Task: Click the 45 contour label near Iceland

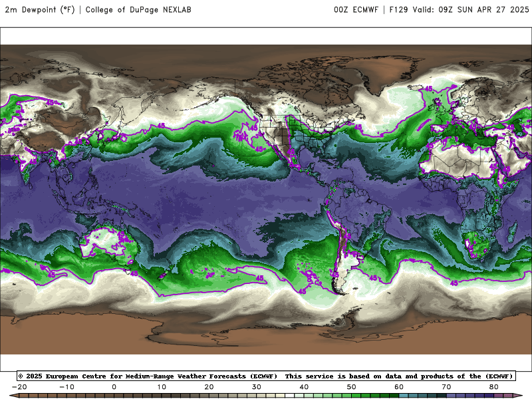Action: click(428, 88)
